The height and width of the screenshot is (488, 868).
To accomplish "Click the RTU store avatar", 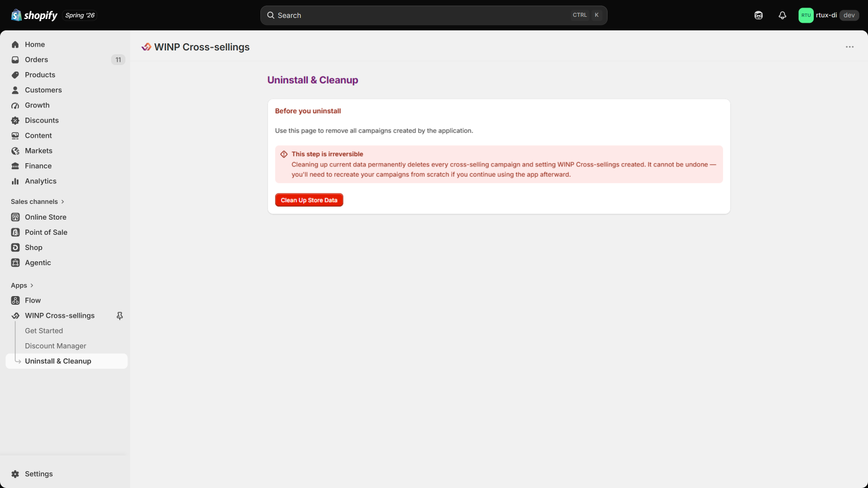I will pyautogui.click(x=806, y=15).
